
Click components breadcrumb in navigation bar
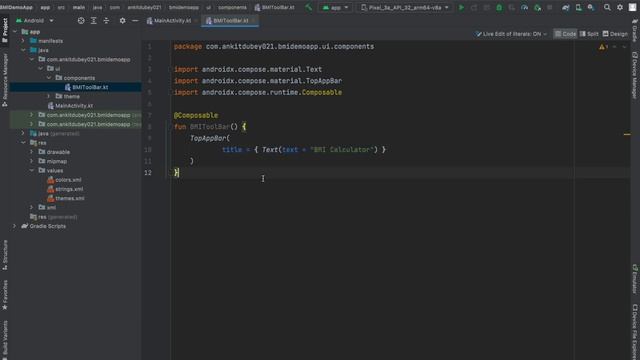232,7
